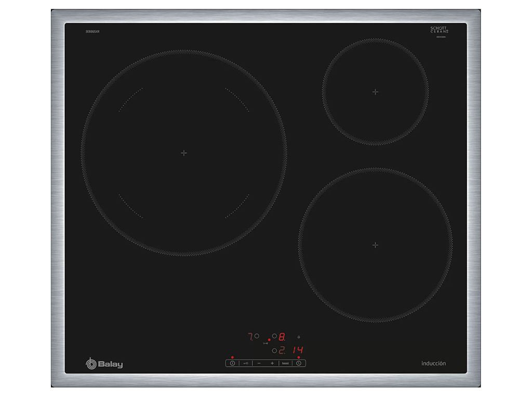
Task: Click the SCHOTT CERAN logo
Action: click(x=440, y=30)
